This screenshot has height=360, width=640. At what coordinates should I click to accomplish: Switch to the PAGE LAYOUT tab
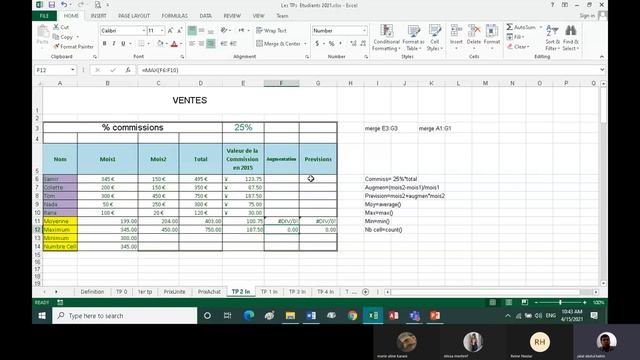pyautogui.click(x=134, y=16)
